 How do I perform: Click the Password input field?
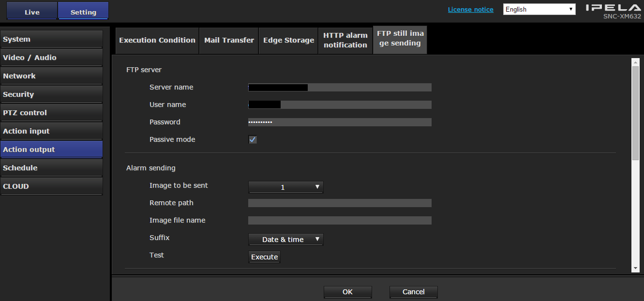pos(340,122)
